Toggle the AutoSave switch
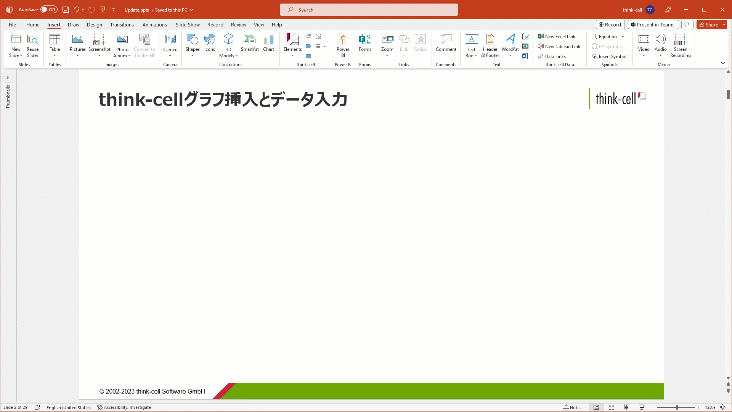The height and width of the screenshot is (412, 732). 49,9
